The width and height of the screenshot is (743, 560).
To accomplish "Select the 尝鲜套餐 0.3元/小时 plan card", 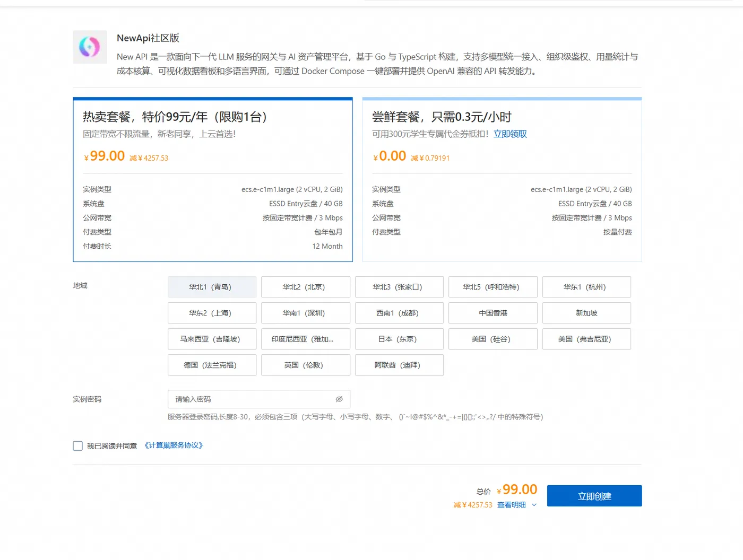I will coord(502,179).
